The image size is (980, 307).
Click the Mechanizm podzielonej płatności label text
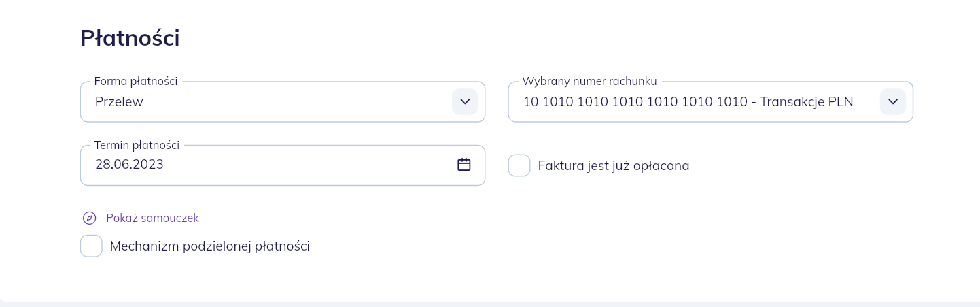click(210, 246)
